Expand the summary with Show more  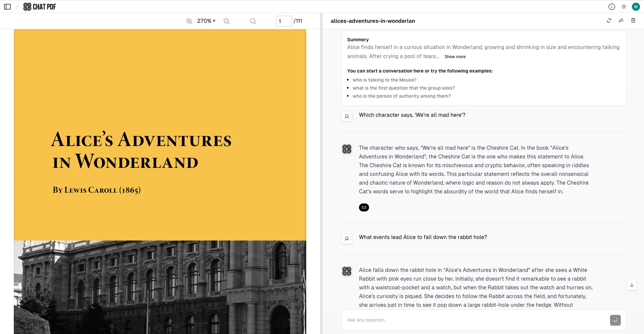(x=455, y=56)
